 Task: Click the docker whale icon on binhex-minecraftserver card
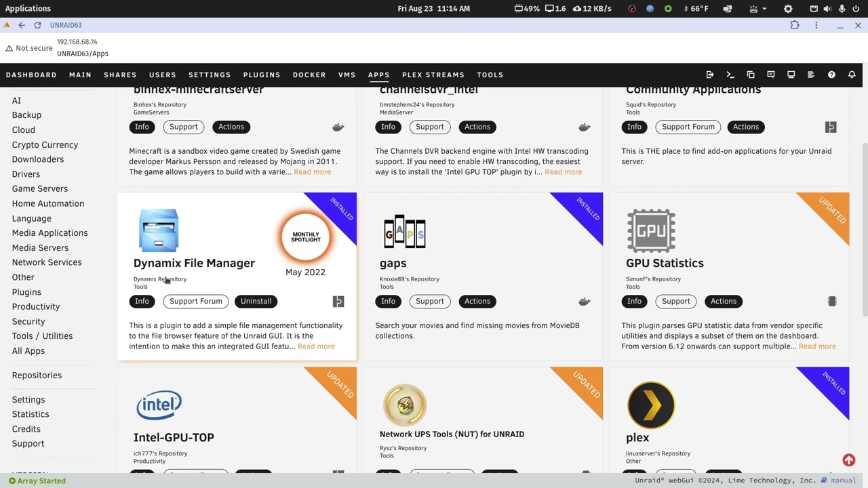click(x=338, y=127)
